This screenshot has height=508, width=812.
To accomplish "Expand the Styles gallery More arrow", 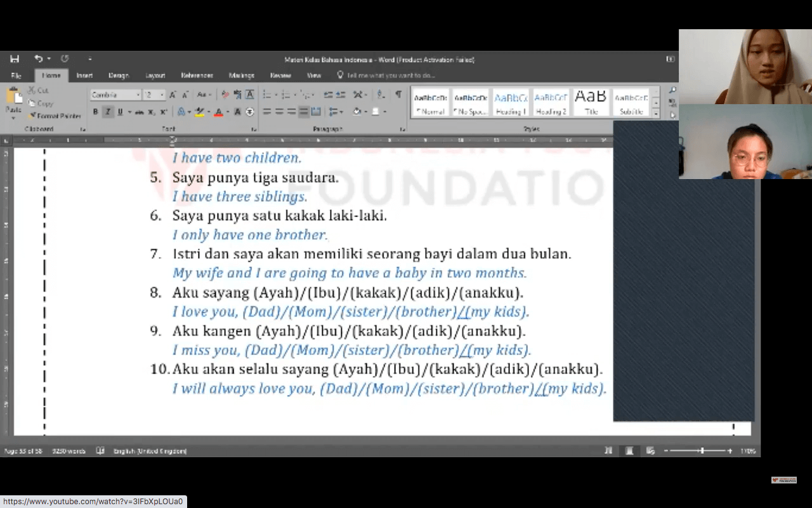I will point(656,115).
